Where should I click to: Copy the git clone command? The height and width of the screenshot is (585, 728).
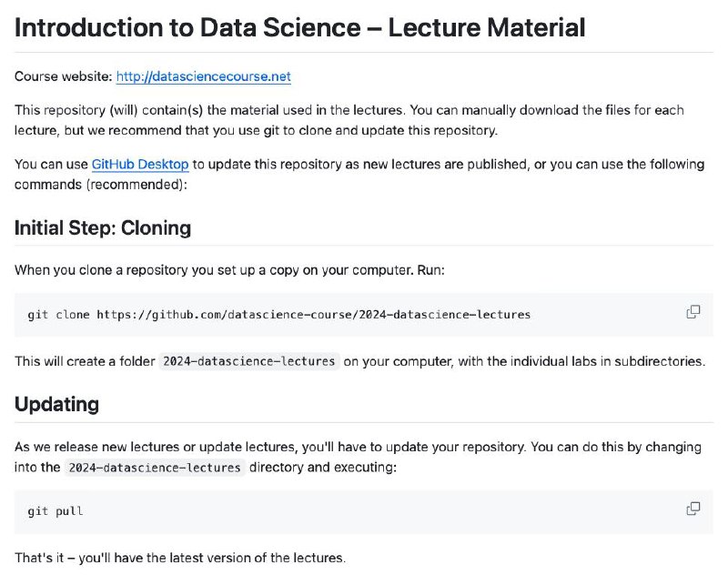[693, 312]
